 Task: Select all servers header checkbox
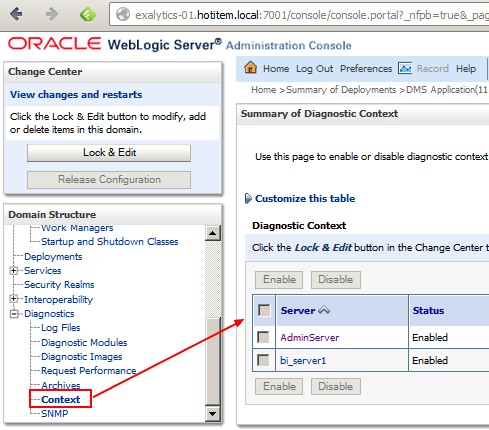click(264, 310)
